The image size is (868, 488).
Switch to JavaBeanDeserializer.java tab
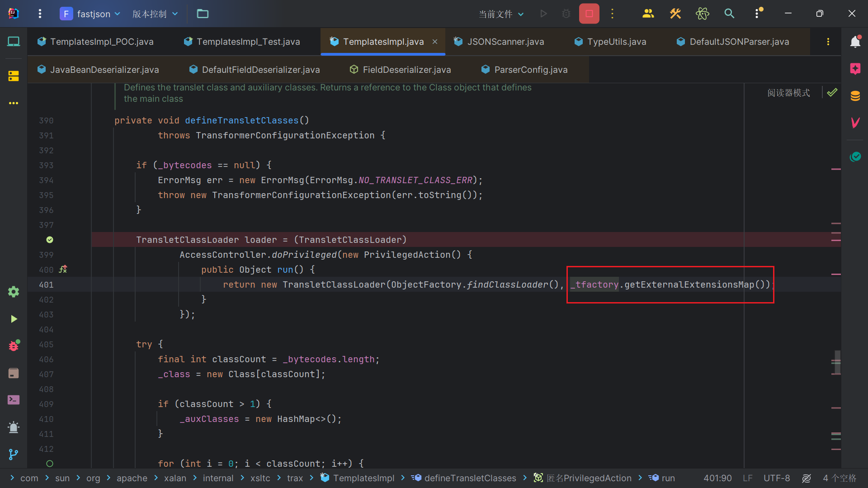click(x=99, y=70)
